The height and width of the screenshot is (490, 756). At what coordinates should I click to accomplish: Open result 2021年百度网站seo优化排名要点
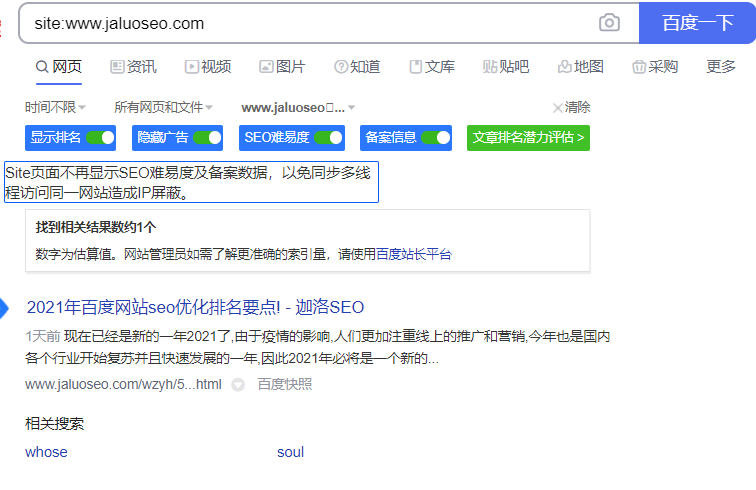pos(195,307)
